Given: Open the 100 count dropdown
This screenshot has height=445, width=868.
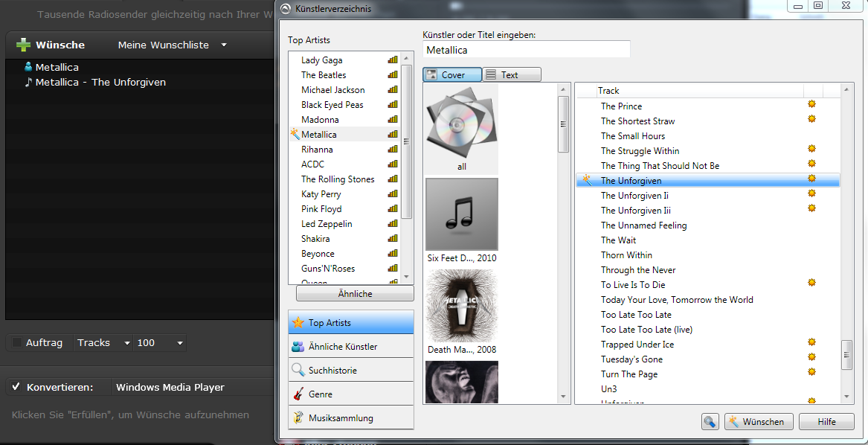Looking at the screenshot, I should click(179, 343).
